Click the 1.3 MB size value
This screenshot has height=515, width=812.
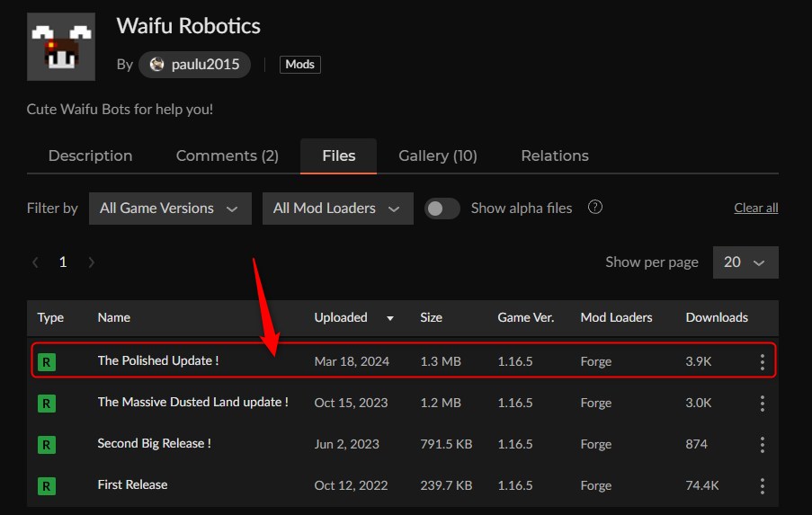coord(441,362)
